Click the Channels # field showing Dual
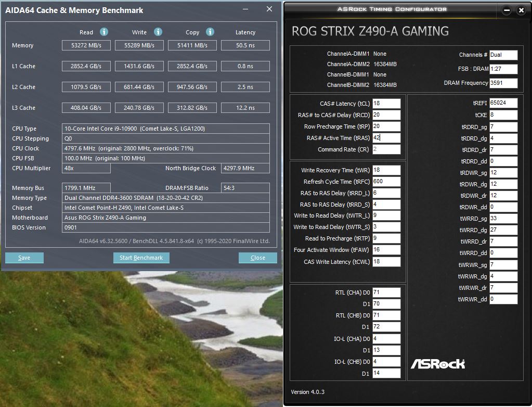This screenshot has height=407, width=532. click(503, 55)
